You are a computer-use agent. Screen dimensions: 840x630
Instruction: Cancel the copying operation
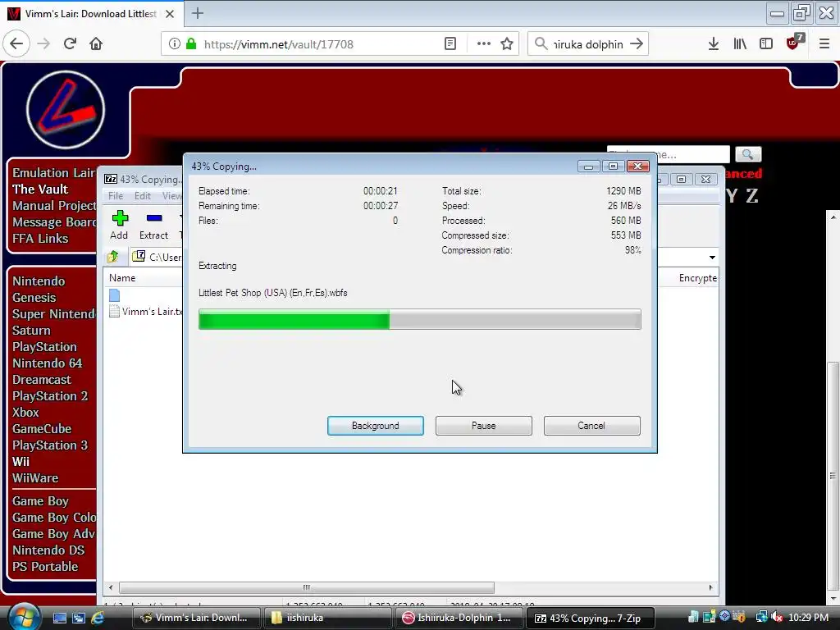point(591,426)
